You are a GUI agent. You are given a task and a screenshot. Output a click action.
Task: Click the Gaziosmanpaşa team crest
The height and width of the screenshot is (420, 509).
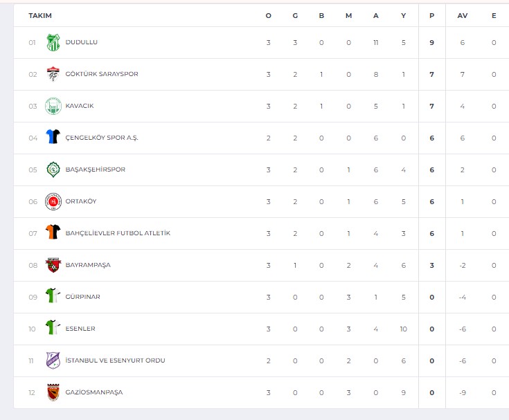tap(53, 392)
